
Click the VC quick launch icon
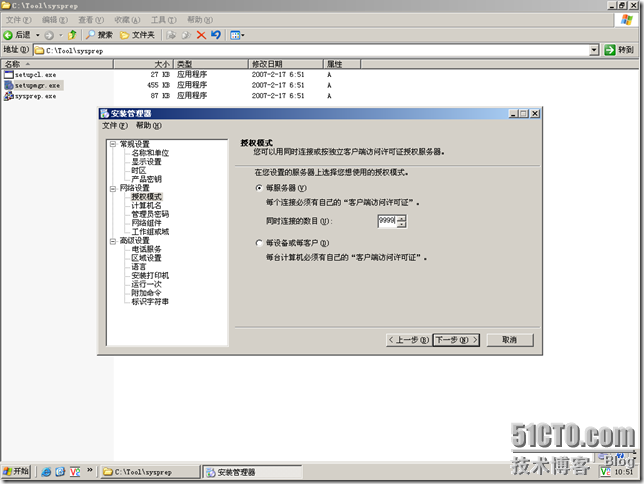(75, 472)
